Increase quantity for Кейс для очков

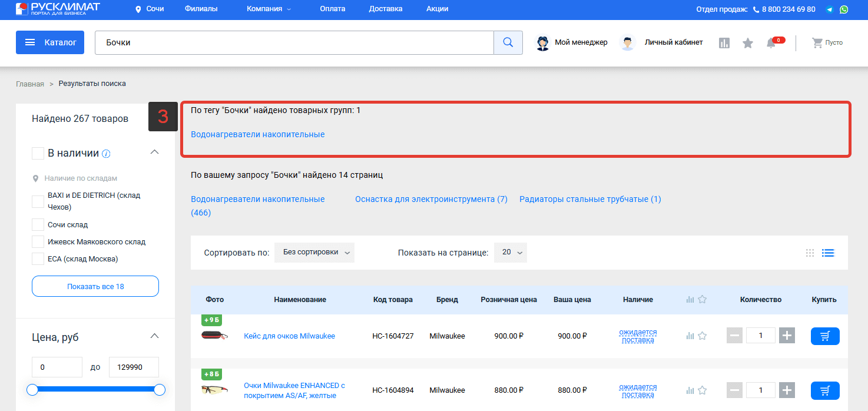[x=787, y=336]
